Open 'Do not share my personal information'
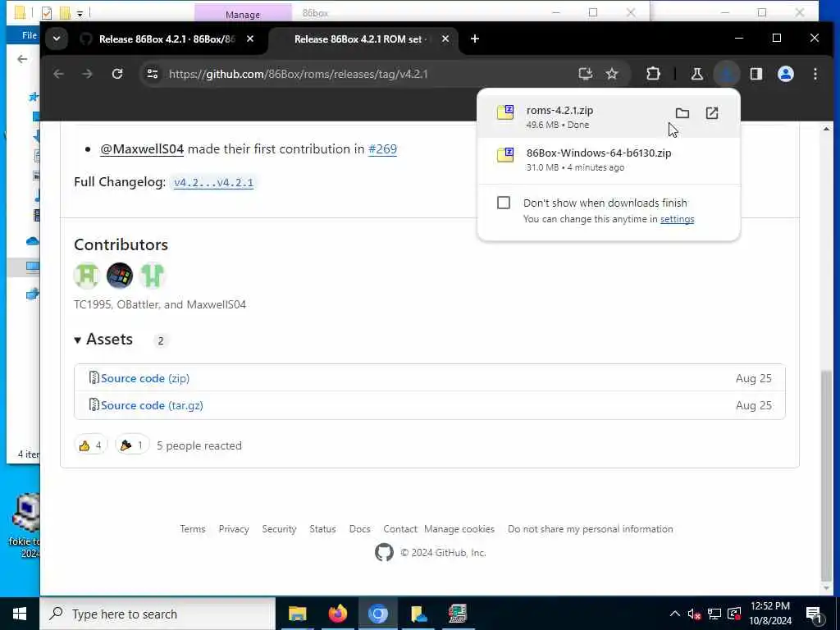This screenshot has height=630, width=840. [x=591, y=529]
